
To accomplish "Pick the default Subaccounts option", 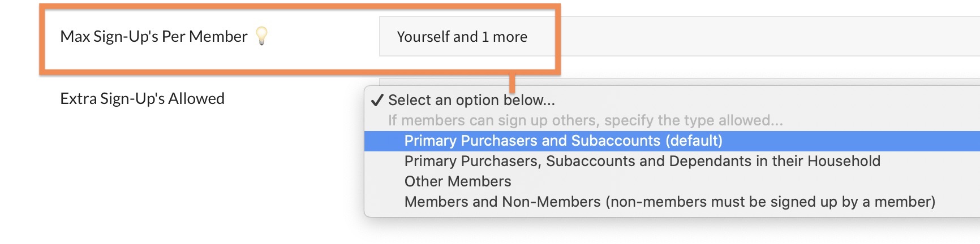I will point(563,141).
